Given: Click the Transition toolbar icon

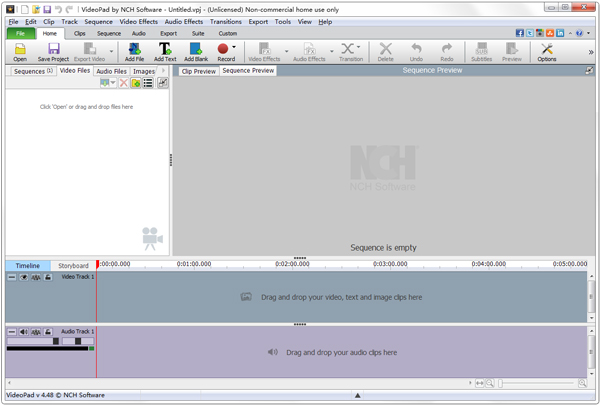Looking at the screenshot, I should pyautogui.click(x=348, y=52).
